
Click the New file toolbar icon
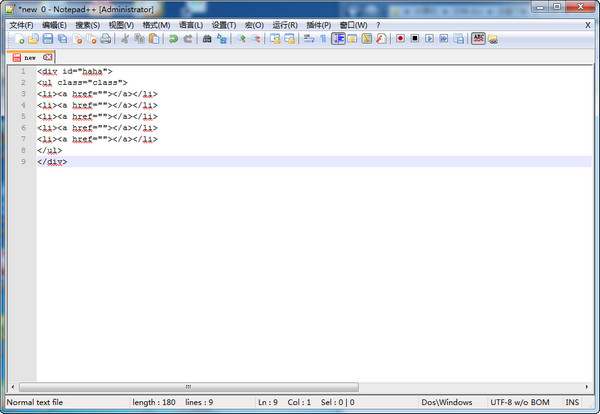[18, 39]
